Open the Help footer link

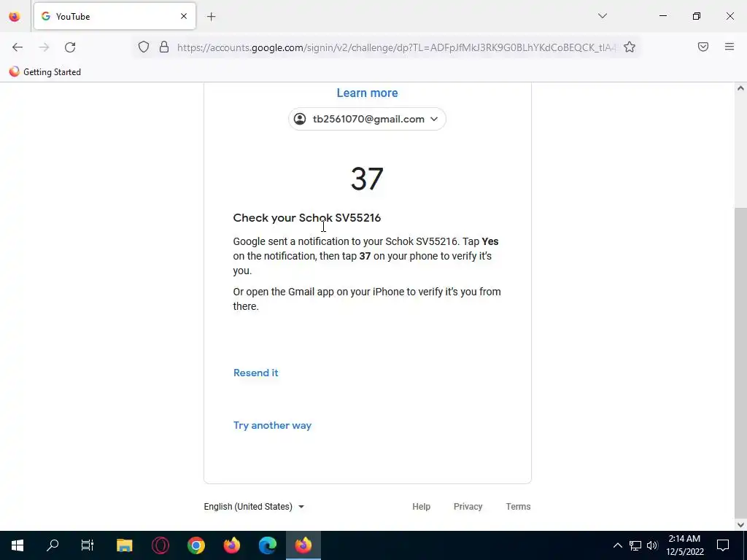pyautogui.click(x=421, y=507)
